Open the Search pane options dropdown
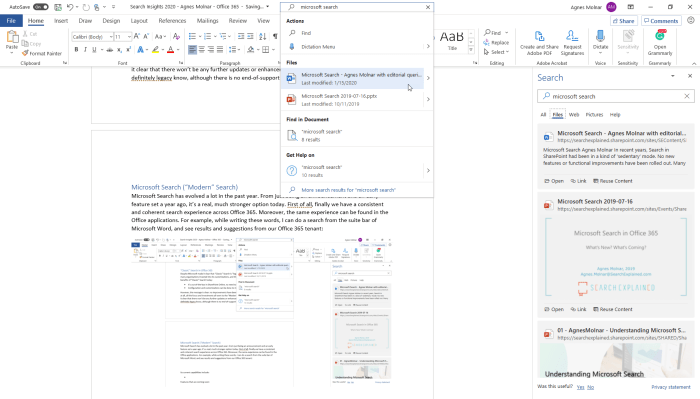 672,76
